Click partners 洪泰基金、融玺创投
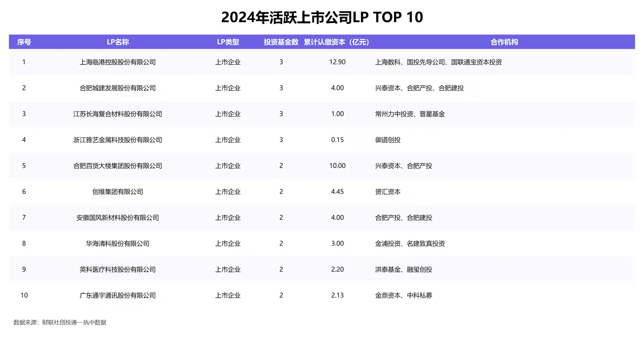The height and width of the screenshot is (337, 644). tap(403, 269)
